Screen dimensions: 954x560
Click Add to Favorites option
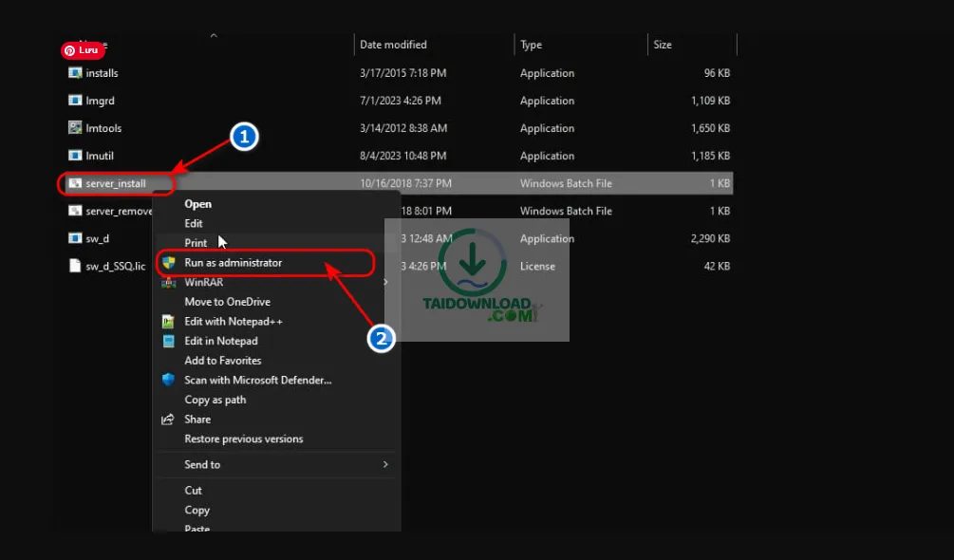click(223, 361)
